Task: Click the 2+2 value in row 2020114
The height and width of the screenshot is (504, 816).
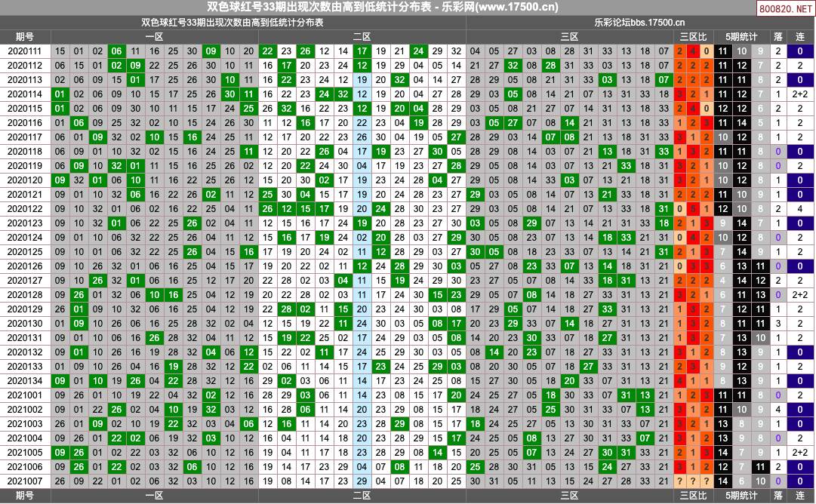Action: click(800, 94)
